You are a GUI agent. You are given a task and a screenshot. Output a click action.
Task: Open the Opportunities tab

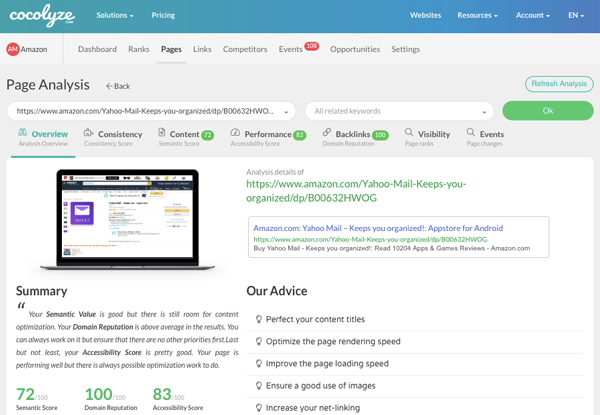(355, 49)
